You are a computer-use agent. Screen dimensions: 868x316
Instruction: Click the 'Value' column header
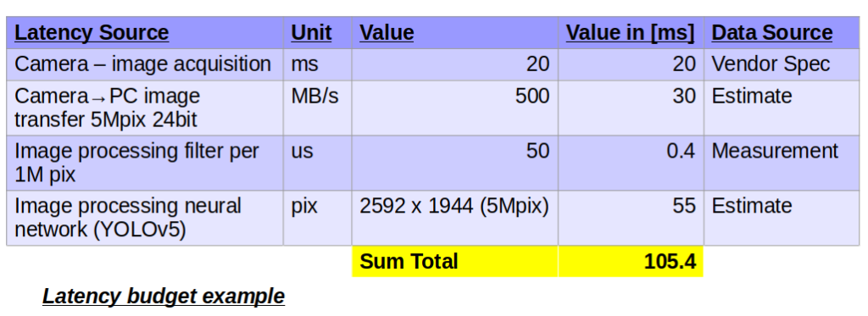454,33
